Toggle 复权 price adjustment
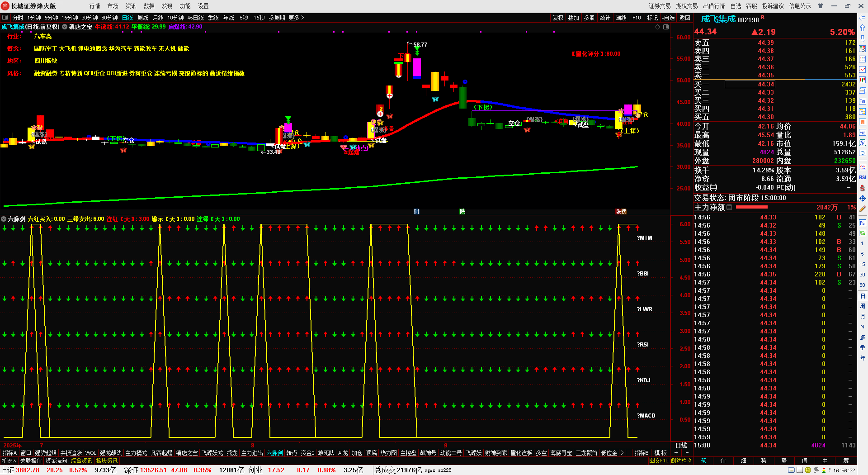868x475 pixels. coord(558,18)
